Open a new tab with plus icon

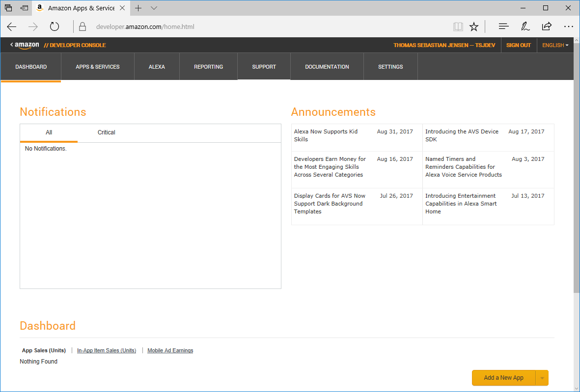[x=138, y=8]
